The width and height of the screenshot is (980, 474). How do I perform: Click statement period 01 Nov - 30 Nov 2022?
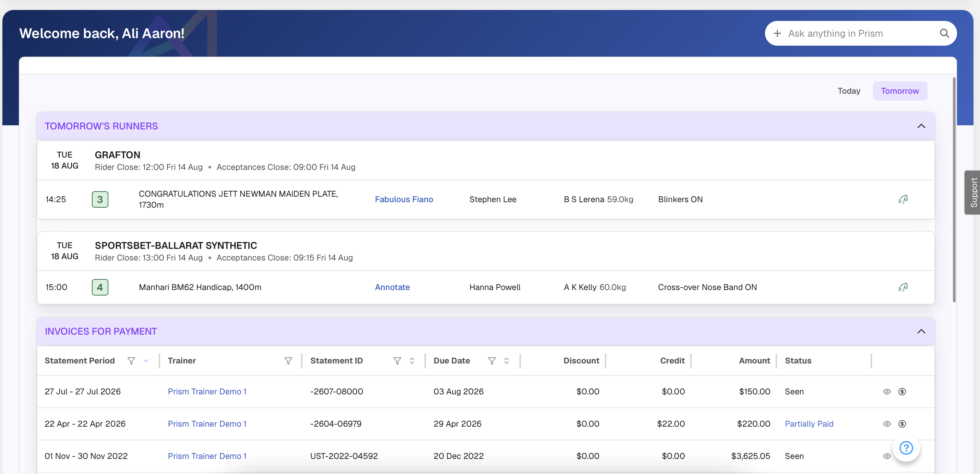click(x=86, y=456)
